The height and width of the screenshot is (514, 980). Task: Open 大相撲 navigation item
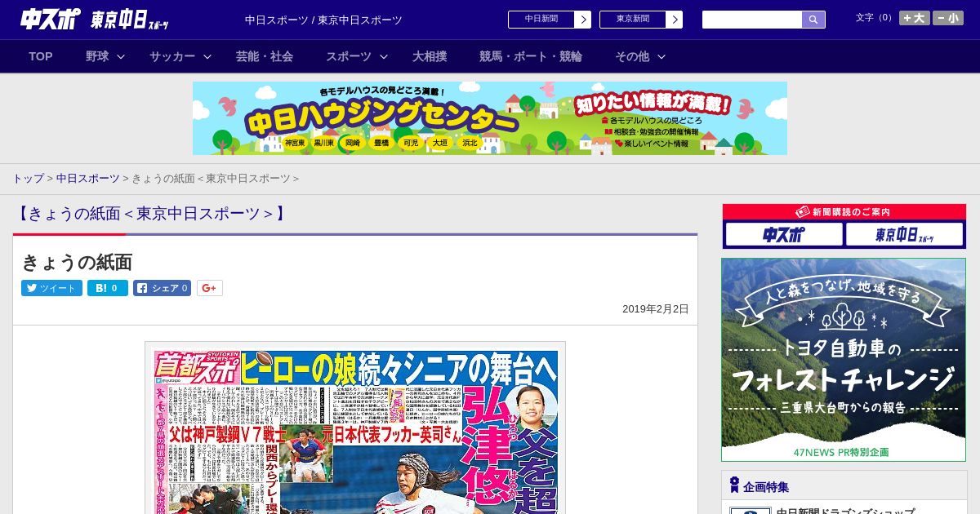(430, 56)
